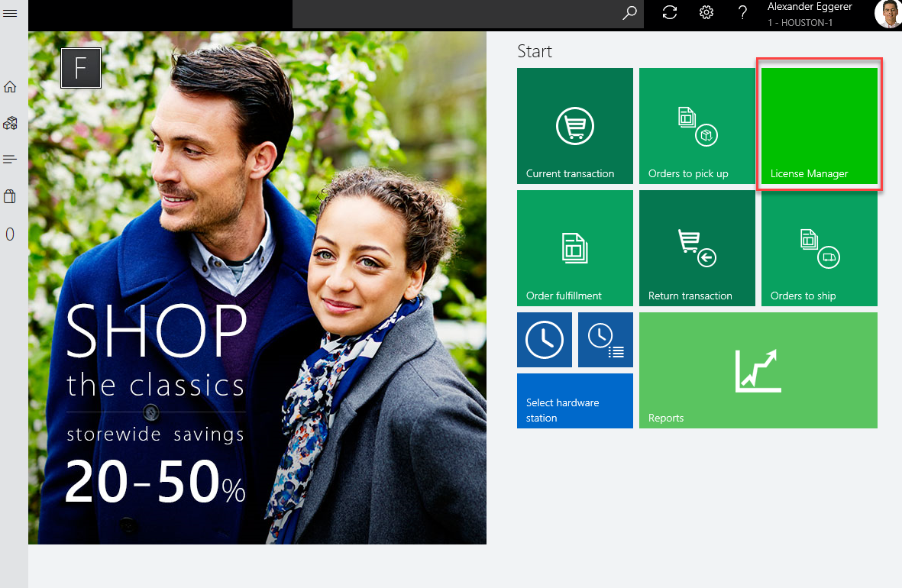Viewport: 902px width, 588px height.
Task: Open the sidebar menu lines icon
Action: [x=10, y=160]
